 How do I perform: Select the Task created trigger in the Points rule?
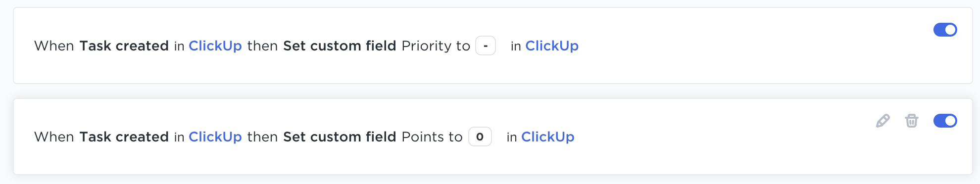pos(124,137)
